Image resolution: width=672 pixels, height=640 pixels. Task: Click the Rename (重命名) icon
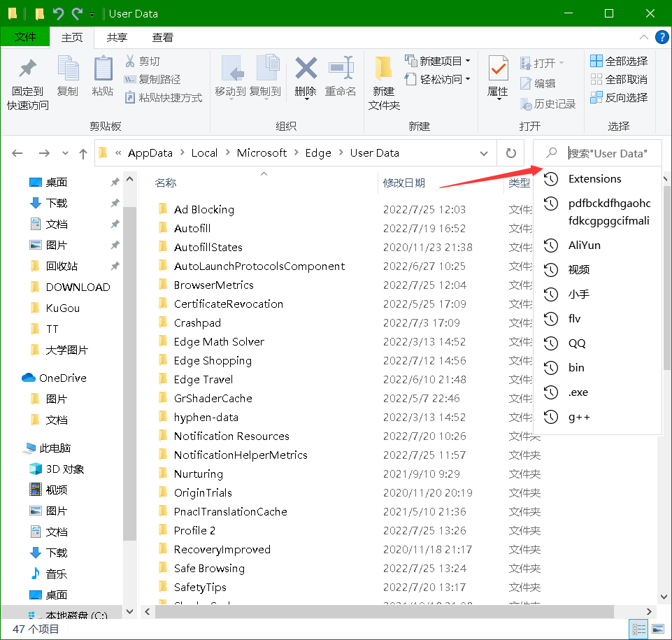coord(341,68)
